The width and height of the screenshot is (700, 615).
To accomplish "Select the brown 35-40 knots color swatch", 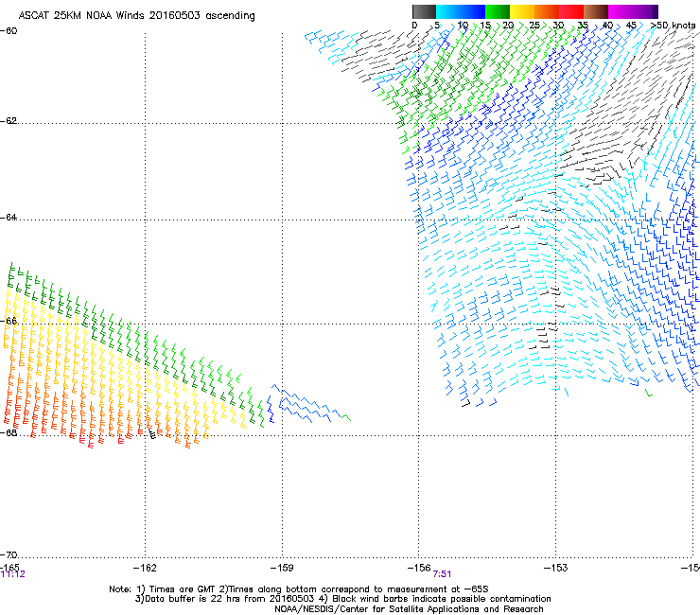I will 596,11.
